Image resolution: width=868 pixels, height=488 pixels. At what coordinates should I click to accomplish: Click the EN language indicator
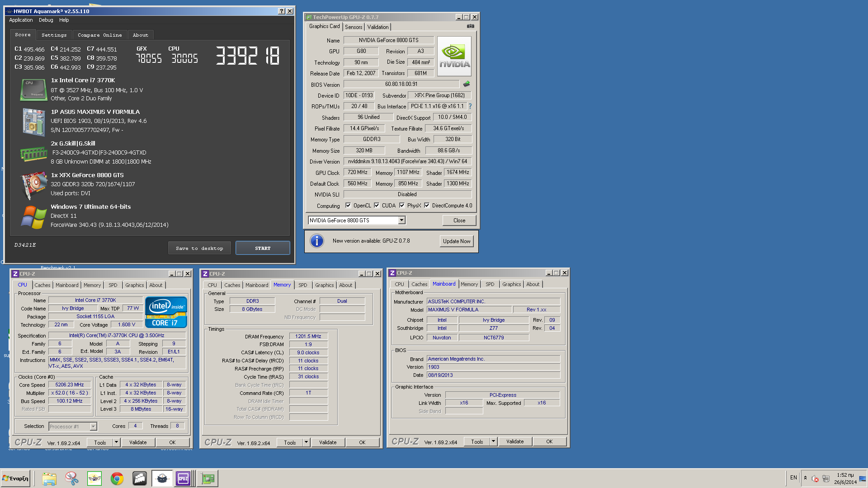[x=793, y=478]
